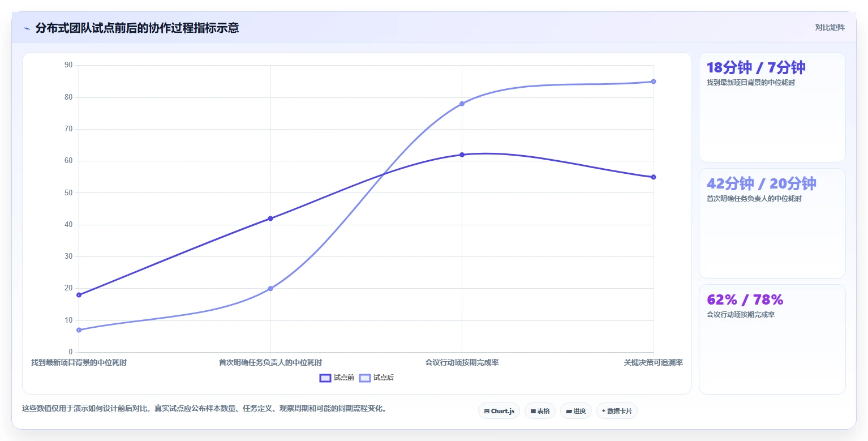Click the footnote starting 这些数值仅用于演示
The height and width of the screenshot is (441, 868).
tap(204, 408)
